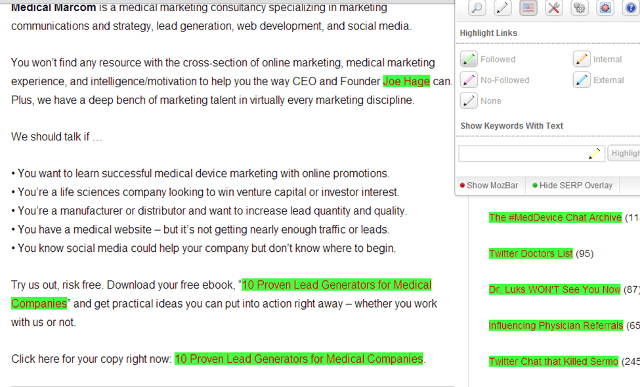
Task: Open the wrench and screwdriver tools icon
Action: coord(554,8)
